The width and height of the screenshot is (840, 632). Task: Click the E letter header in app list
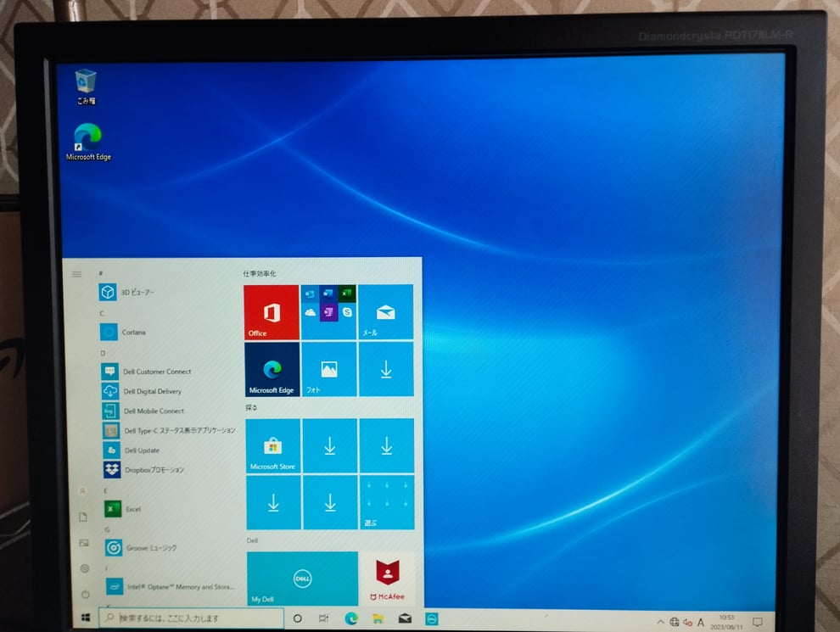105,490
